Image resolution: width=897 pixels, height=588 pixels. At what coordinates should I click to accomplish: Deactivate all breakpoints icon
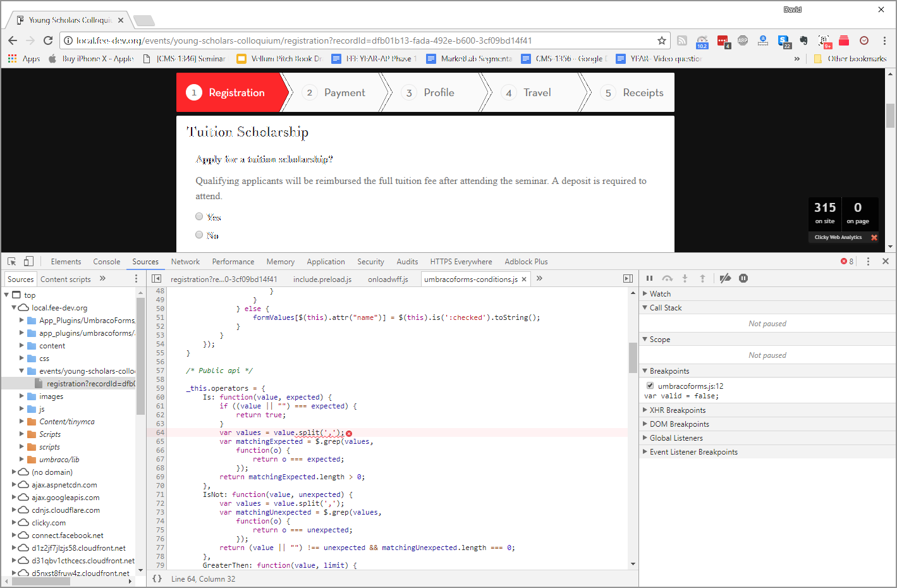coord(726,278)
